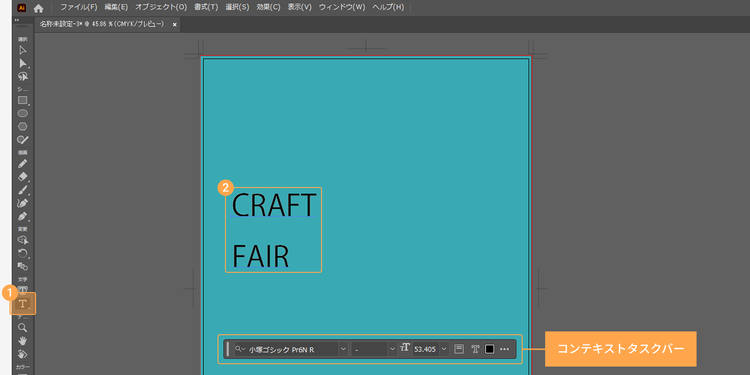Select the Hand tool

pyautogui.click(x=22, y=341)
